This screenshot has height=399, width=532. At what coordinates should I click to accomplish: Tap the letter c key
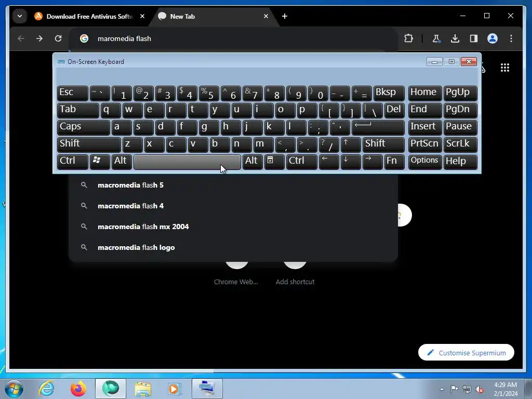176,144
